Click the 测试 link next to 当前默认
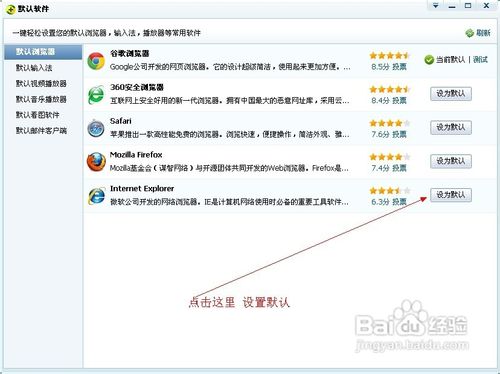This screenshot has width=500, height=374. [480, 60]
